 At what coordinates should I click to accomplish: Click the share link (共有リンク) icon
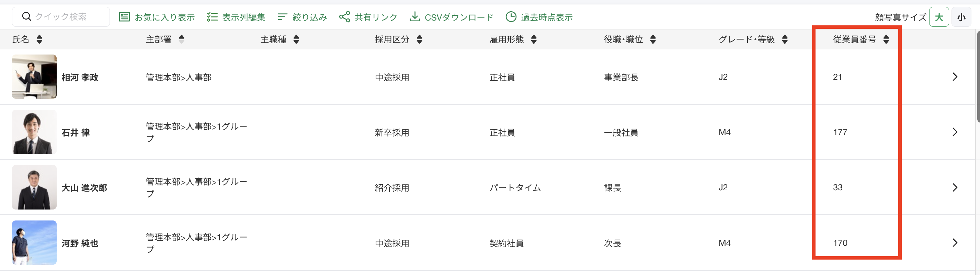coord(344,17)
